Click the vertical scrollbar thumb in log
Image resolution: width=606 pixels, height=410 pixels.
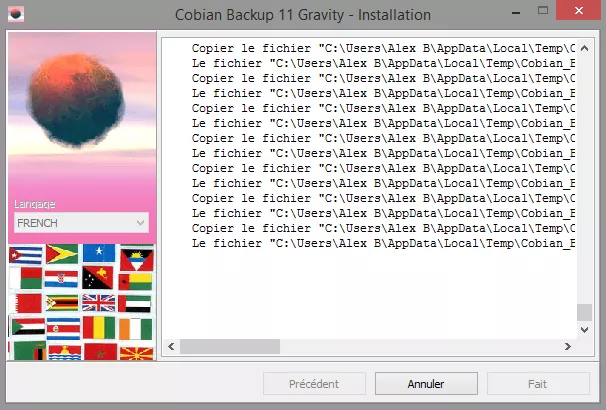click(584, 312)
